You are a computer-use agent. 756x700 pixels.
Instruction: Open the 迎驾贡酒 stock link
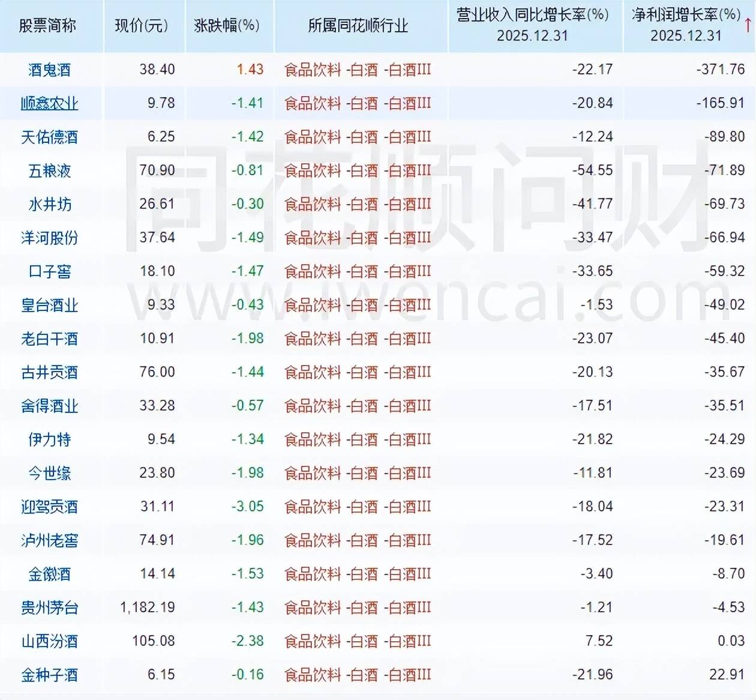point(49,507)
